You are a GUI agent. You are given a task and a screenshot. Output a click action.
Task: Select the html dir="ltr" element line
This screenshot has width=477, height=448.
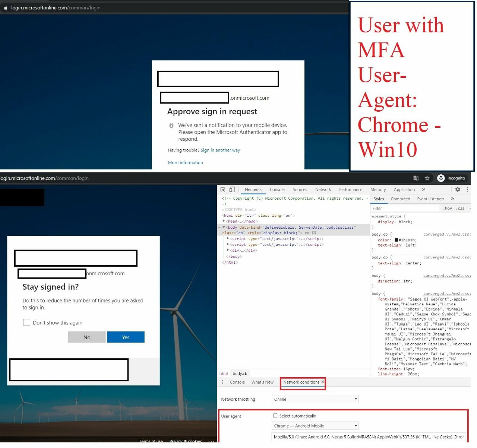pyautogui.click(x=258, y=216)
